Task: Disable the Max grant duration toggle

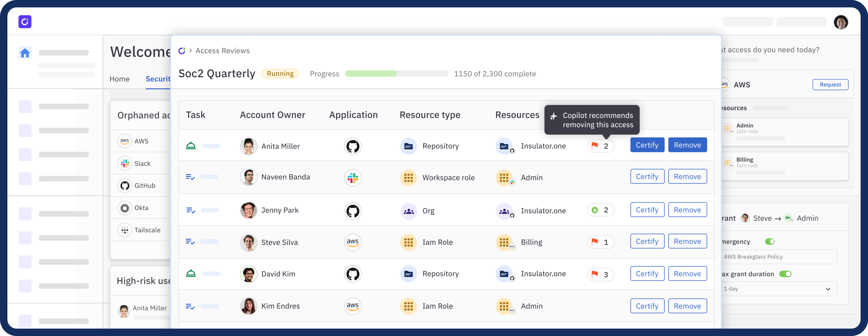Action: [x=785, y=274]
